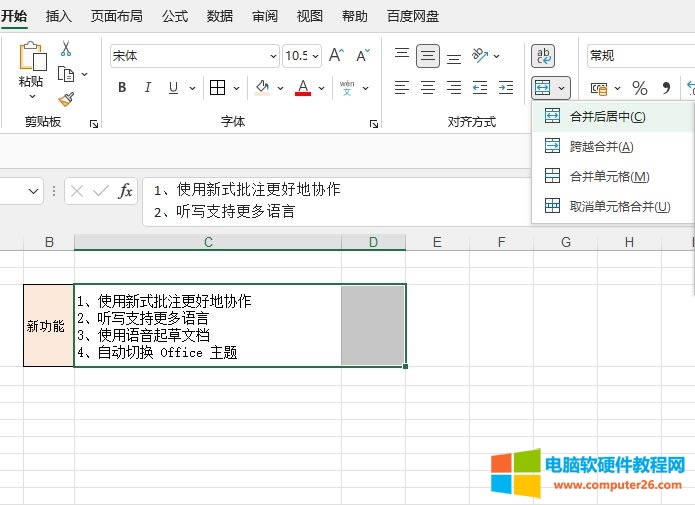The image size is (695, 505).
Task: Select the Format Painter brush
Action: [x=66, y=99]
